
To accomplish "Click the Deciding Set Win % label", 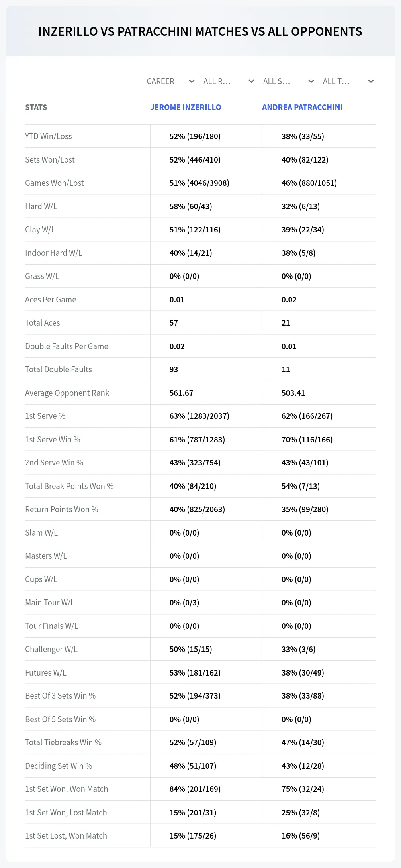I will point(59,766).
